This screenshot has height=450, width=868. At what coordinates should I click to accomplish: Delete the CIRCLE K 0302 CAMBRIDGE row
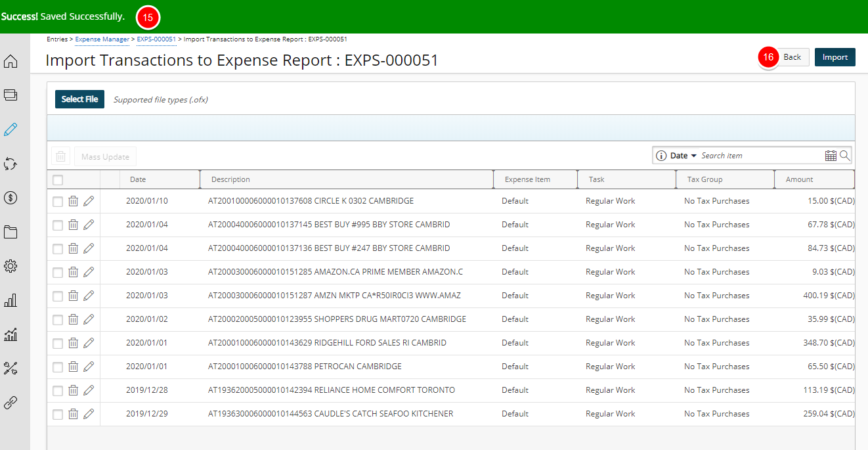click(74, 201)
